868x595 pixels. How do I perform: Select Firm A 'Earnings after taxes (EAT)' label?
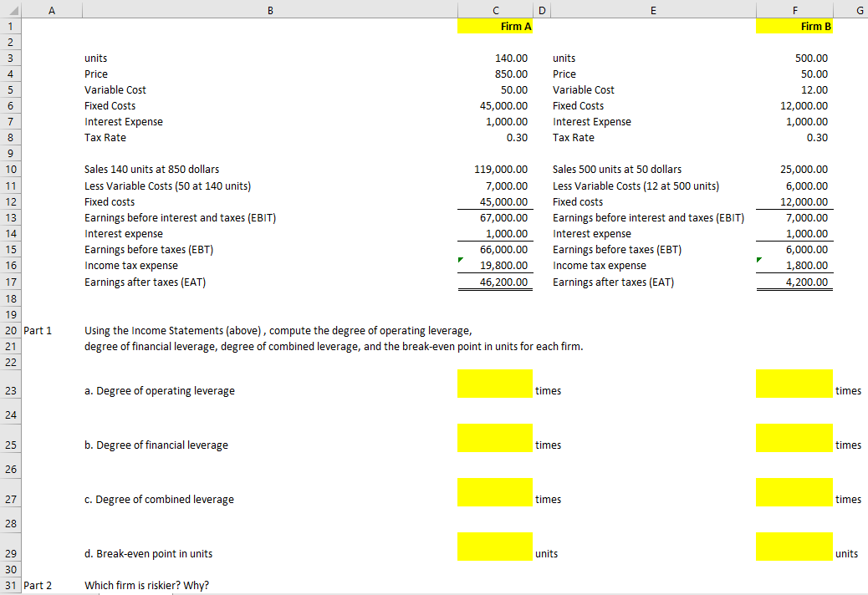coord(145,282)
